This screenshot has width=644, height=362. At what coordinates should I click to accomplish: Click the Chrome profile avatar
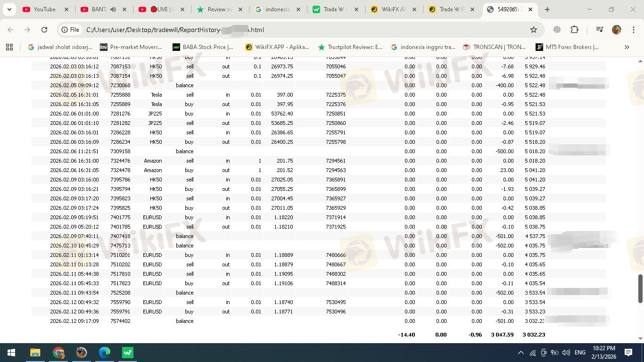click(617, 30)
